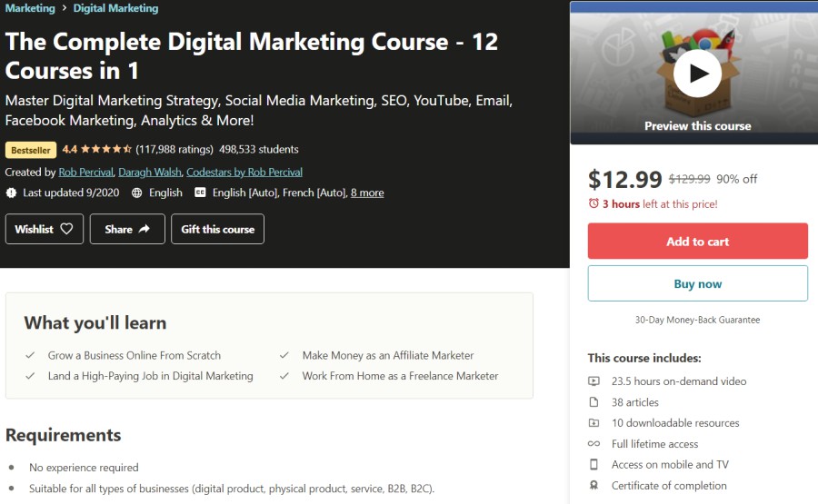Viewport: 818px width, 504px height.
Task: Click 10 downloadable resources text
Action: (675, 423)
